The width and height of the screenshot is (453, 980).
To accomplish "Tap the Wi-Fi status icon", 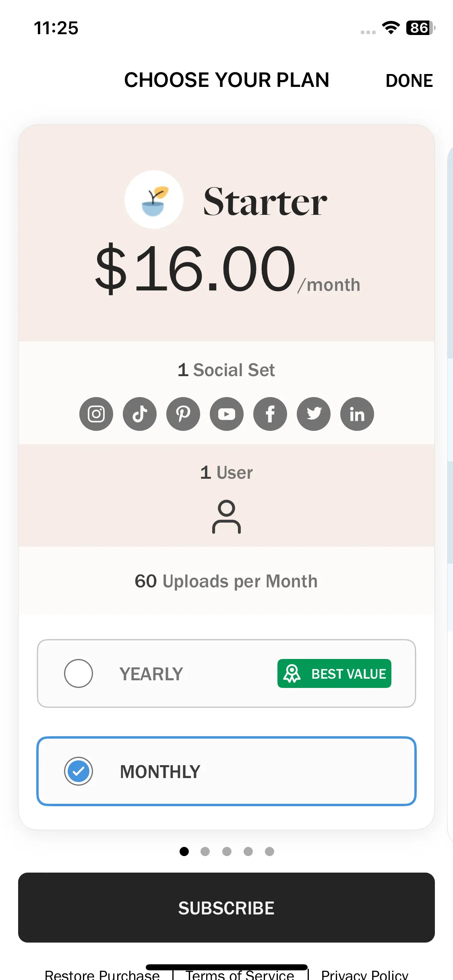I will pyautogui.click(x=391, y=28).
